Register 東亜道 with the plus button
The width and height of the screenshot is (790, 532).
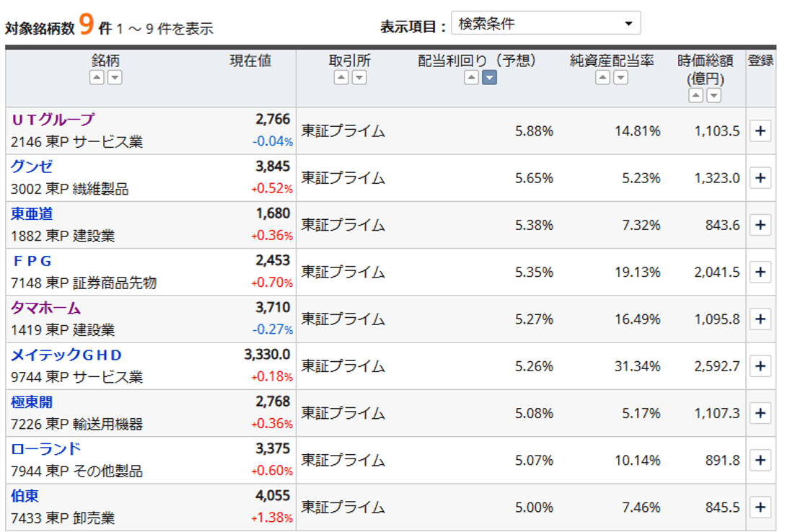[760, 225]
